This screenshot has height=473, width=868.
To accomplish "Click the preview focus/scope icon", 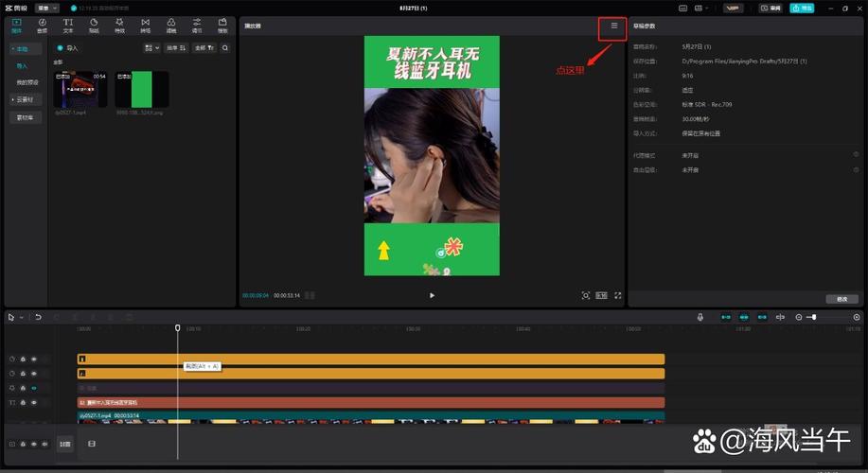I will [586, 295].
